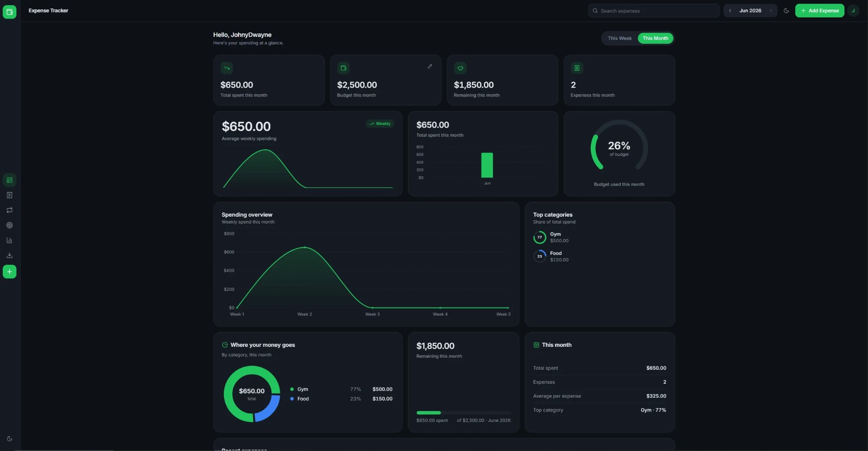Click the $650.00 total donut chart

252,394
